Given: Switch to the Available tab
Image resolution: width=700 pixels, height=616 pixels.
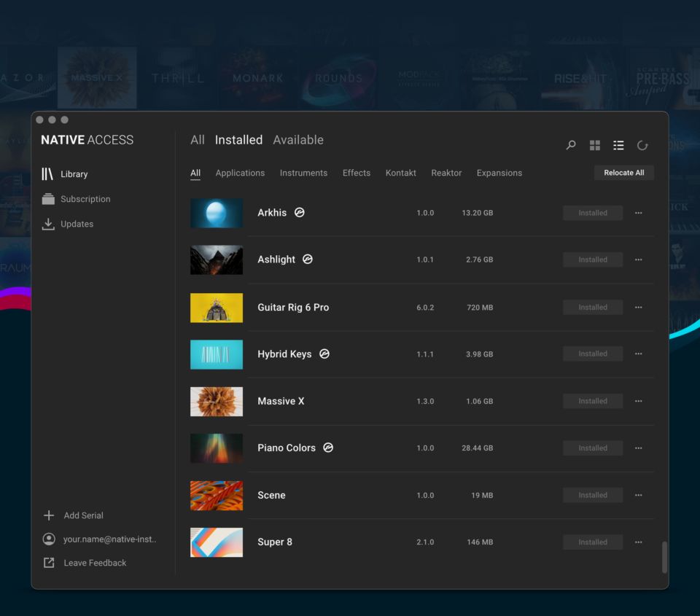Looking at the screenshot, I should 297,140.
